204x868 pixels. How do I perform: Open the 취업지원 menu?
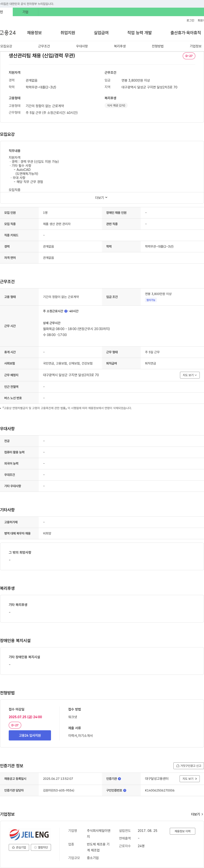(x=68, y=33)
